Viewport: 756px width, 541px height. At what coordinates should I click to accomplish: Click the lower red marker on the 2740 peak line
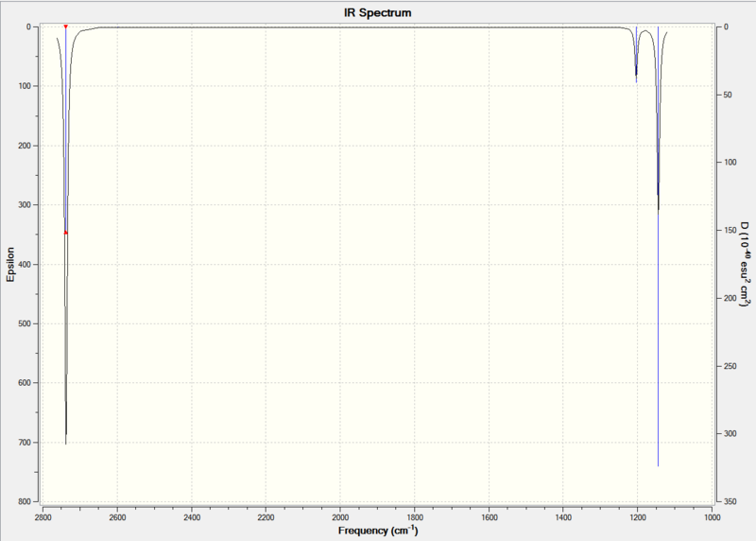tap(66, 233)
